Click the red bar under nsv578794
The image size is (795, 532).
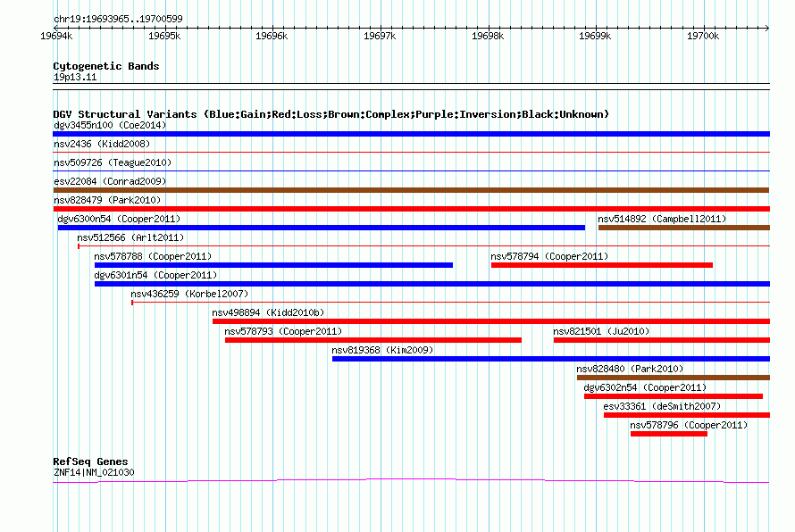(602, 265)
